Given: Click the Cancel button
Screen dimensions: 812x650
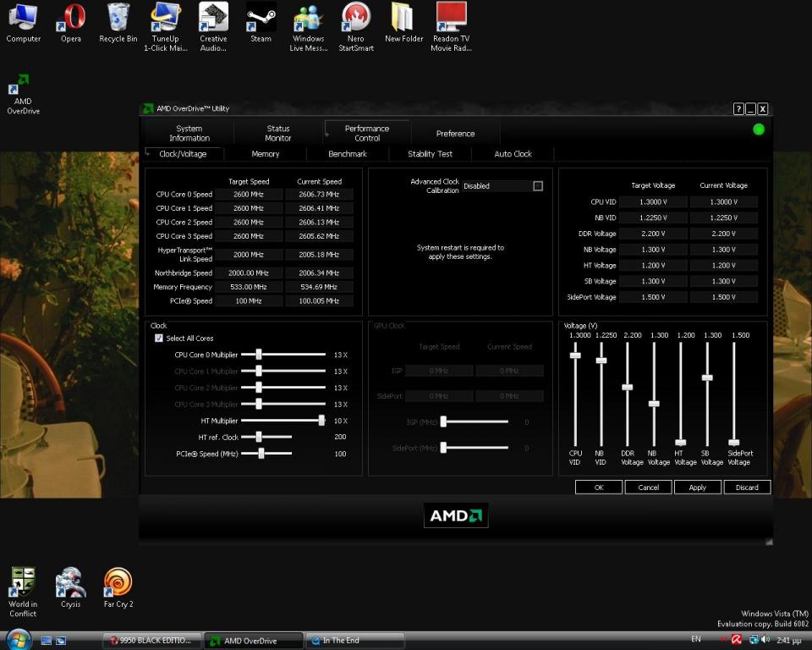Looking at the screenshot, I should pyautogui.click(x=649, y=487).
